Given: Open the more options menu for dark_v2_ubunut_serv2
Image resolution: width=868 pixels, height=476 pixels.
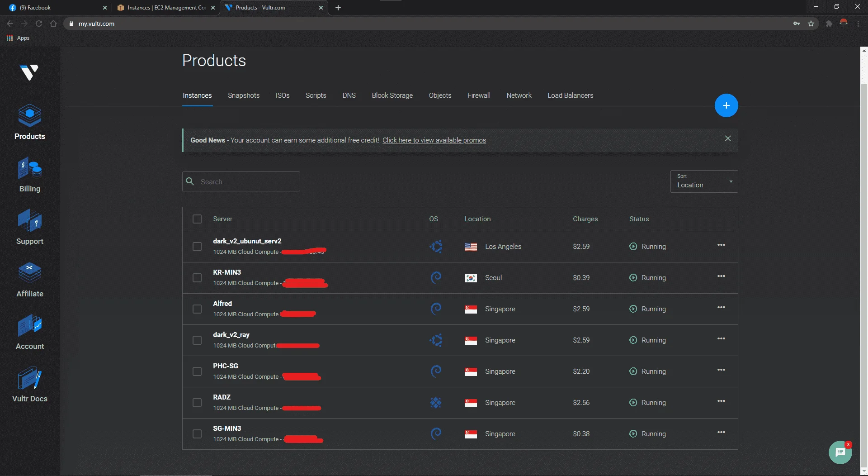Looking at the screenshot, I should [721, 245].
